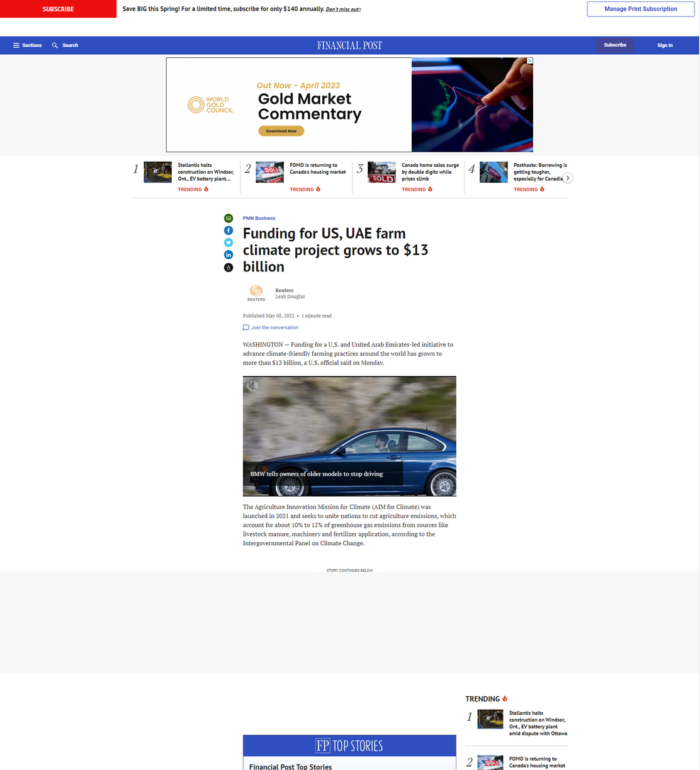The width and height of the screenshot is (700, 770).
Task: Open Stellantis halts construction trending story
Action: 206,172
